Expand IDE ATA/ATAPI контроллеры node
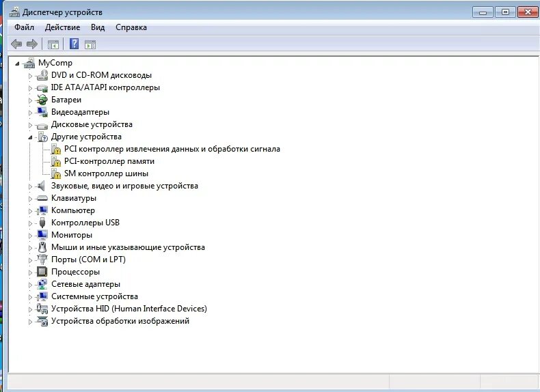Viewport: 540px width, 392px height. click(30, 89)
